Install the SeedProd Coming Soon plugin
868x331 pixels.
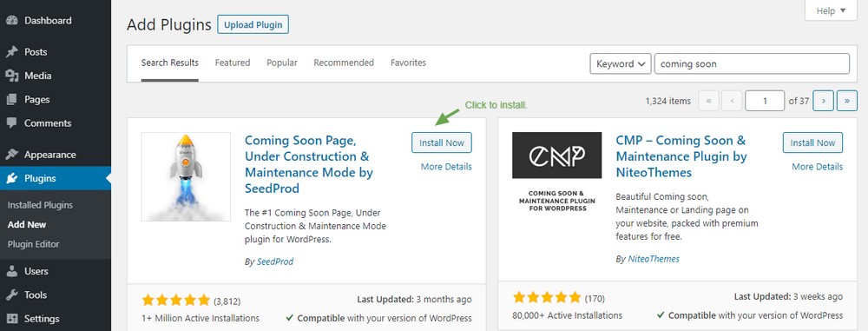[x=442, y=142]
